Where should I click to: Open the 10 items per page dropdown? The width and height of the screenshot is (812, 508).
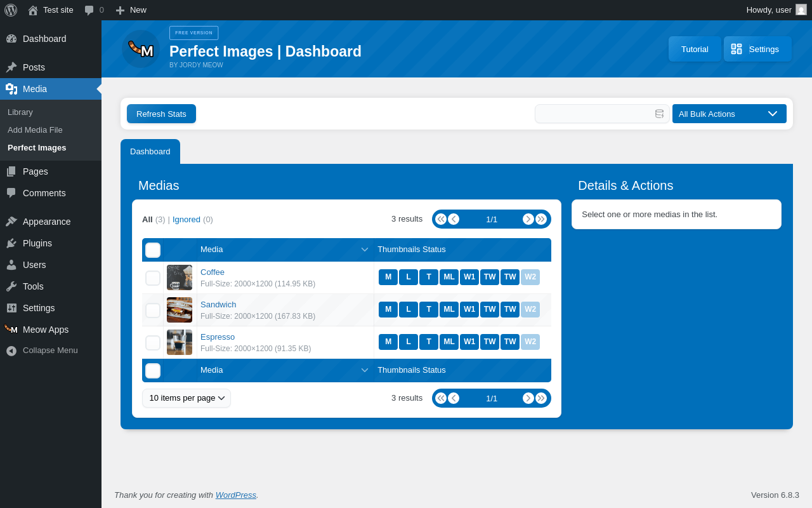click(187, 398)
